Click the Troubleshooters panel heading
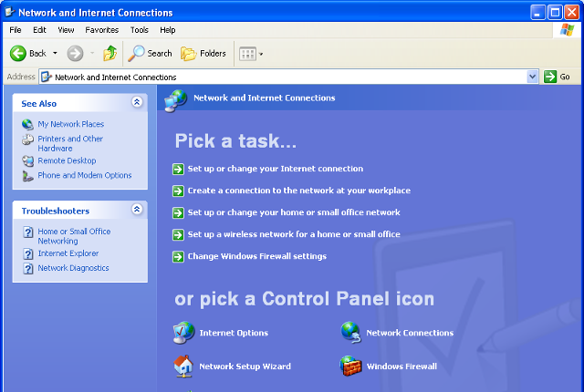Screen dimensions: 584x392 56,211
